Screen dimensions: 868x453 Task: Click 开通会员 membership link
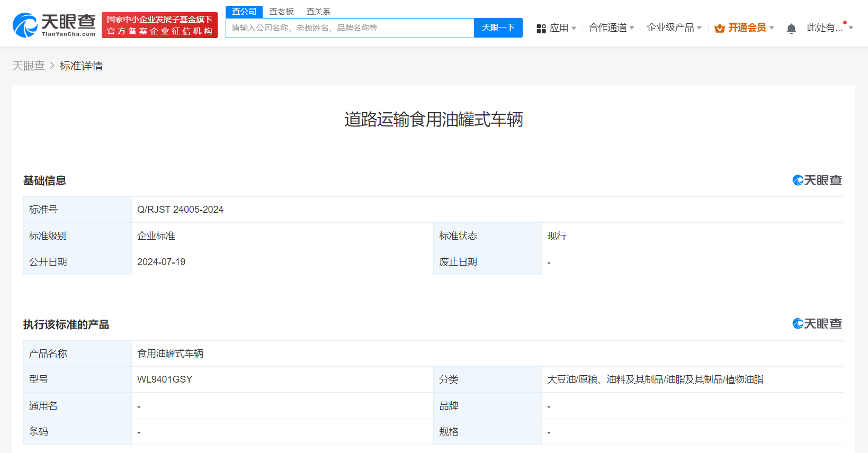pos(747,28)
